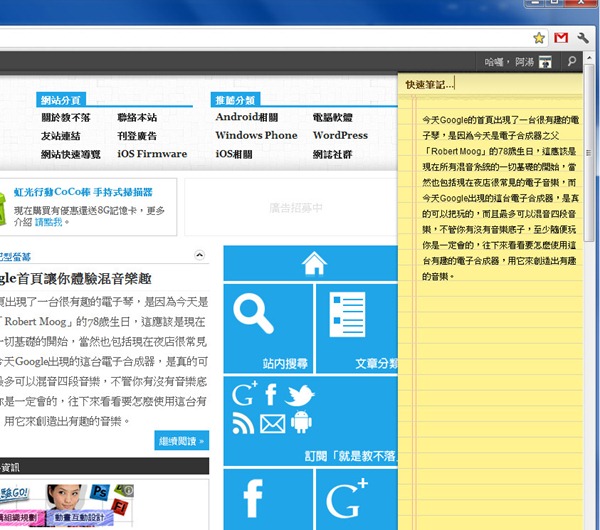Collapse the article section using the round arrow

(199, 256)
